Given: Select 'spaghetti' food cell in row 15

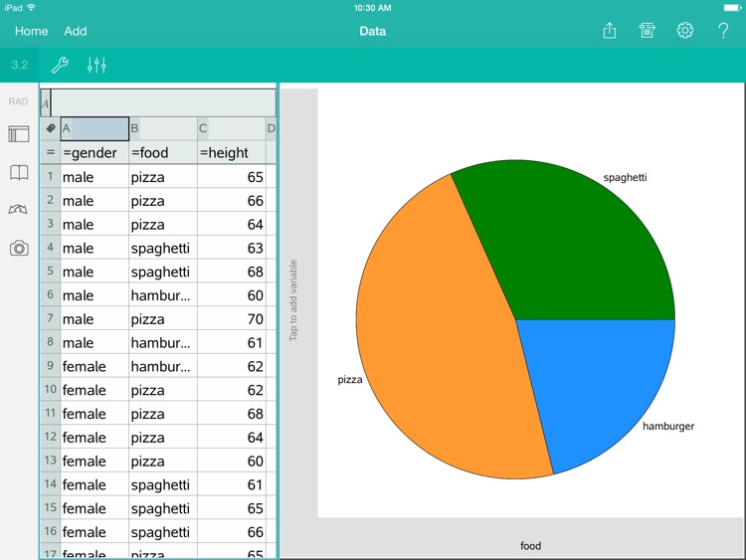Looking at the screenshot, I should tap(163, 508).
